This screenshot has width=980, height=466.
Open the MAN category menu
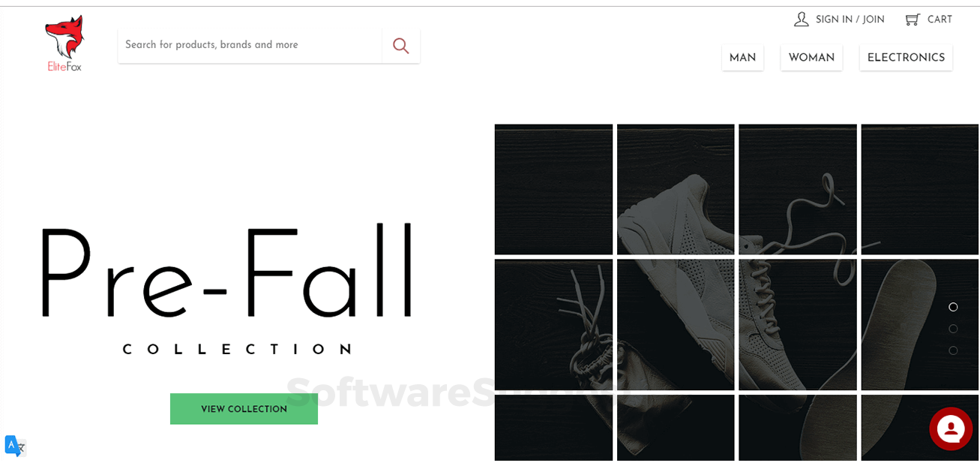[x=742, y=58]
